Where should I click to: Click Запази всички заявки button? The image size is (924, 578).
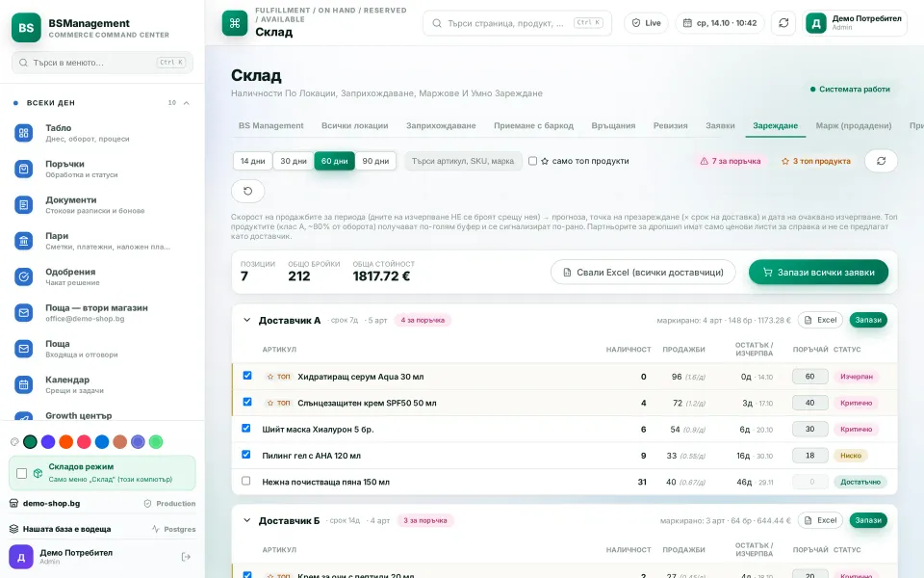(818, 273)
